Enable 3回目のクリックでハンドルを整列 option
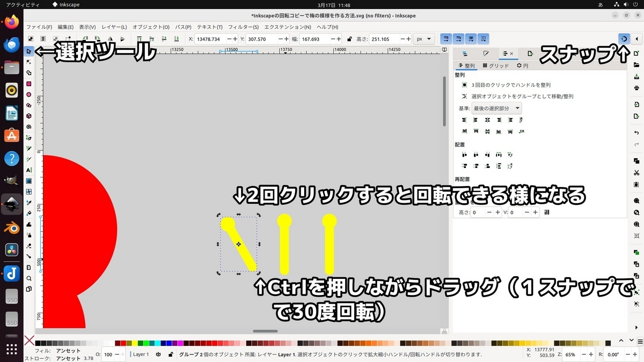644x362 pixels. click(465, 85)
